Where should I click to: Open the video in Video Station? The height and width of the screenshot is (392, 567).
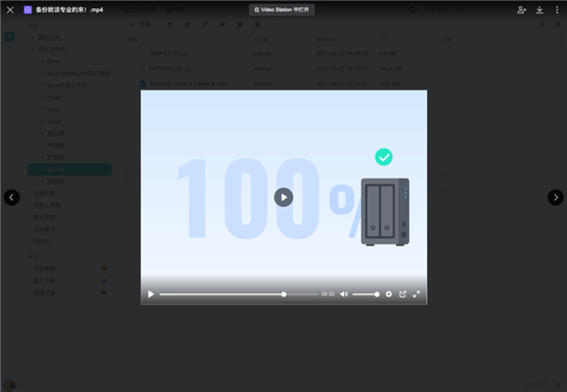click(x=282, y=9)
